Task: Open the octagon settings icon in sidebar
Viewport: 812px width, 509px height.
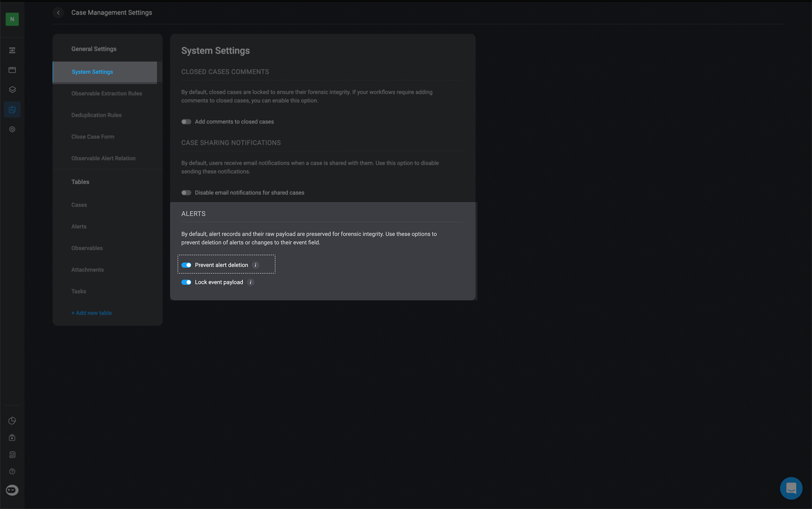Action: [12, 129]
